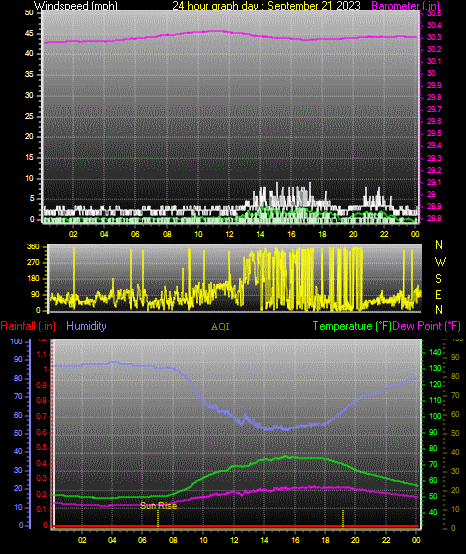Click the S compass direction label

pos(438,279)
